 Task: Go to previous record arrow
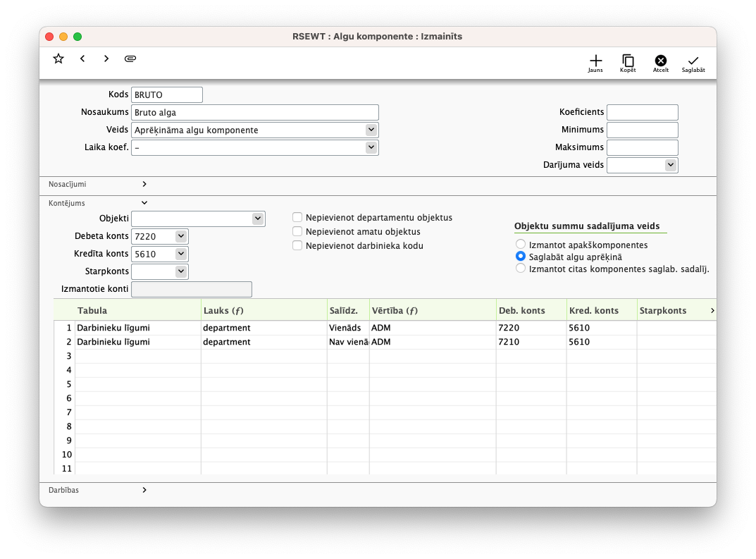click(x=82, y=59)
